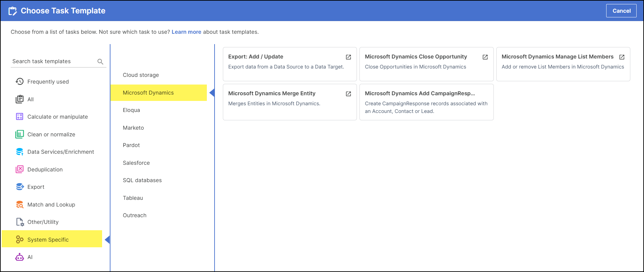Click the Match and Lookup icon

(x=20, y=205)
